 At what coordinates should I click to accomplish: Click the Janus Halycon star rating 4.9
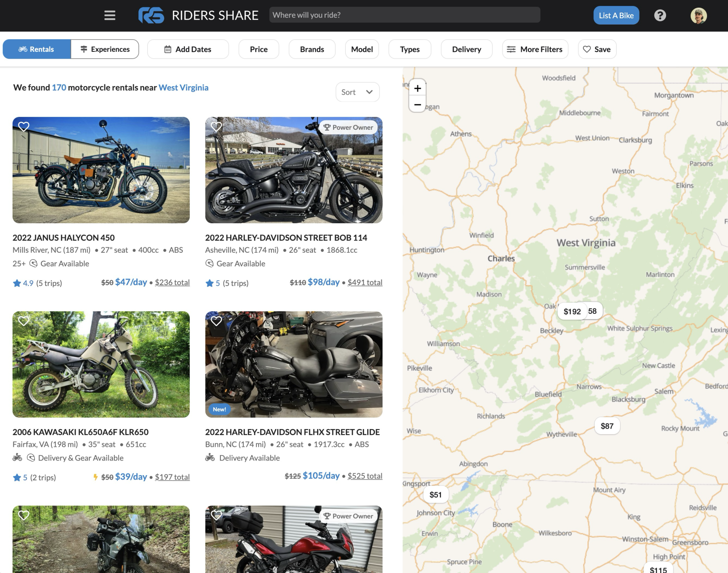tap(23, 283)
